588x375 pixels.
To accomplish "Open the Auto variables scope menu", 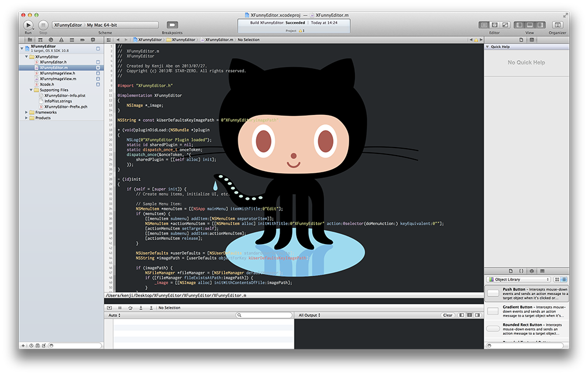I will coord(114,315).
